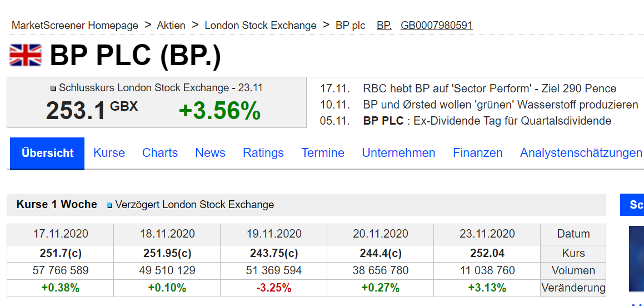Viewport: 644px width, 306px height.
Task: Click the 23.11.2020 price cell 252.04
Action: (487, 253)
